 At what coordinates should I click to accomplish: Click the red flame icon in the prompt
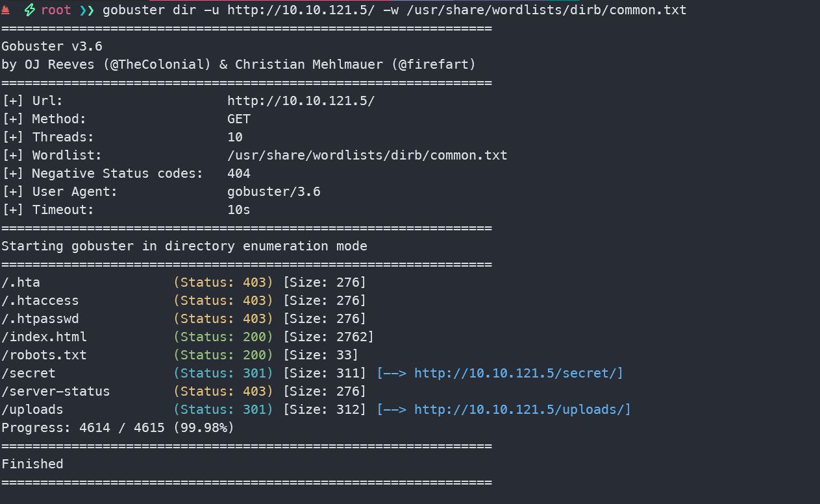(6, 10)
